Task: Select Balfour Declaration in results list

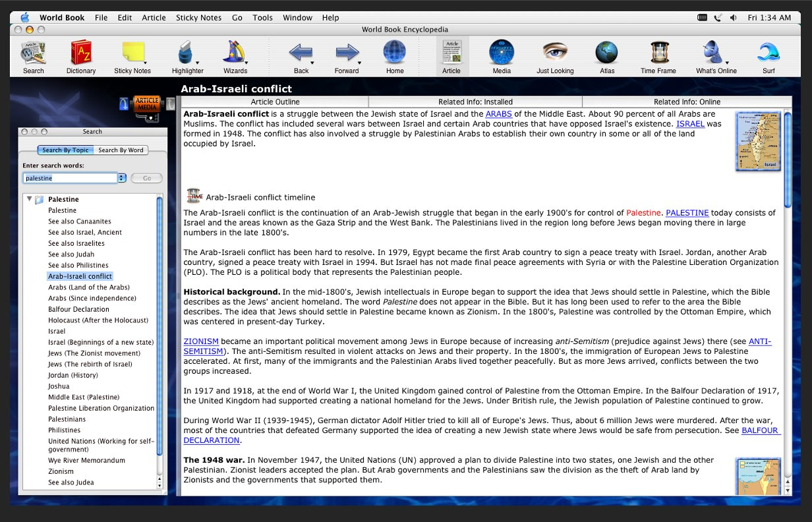Action: pyautogui.click(x=78, y=309)
